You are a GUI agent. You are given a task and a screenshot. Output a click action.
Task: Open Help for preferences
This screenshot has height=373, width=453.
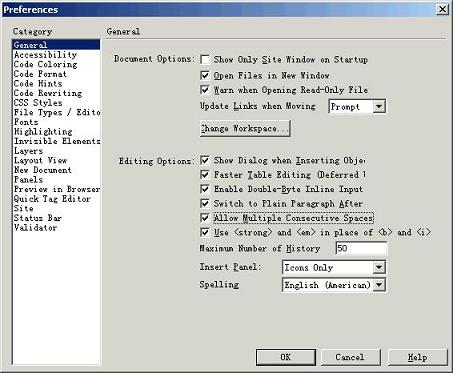417,357
